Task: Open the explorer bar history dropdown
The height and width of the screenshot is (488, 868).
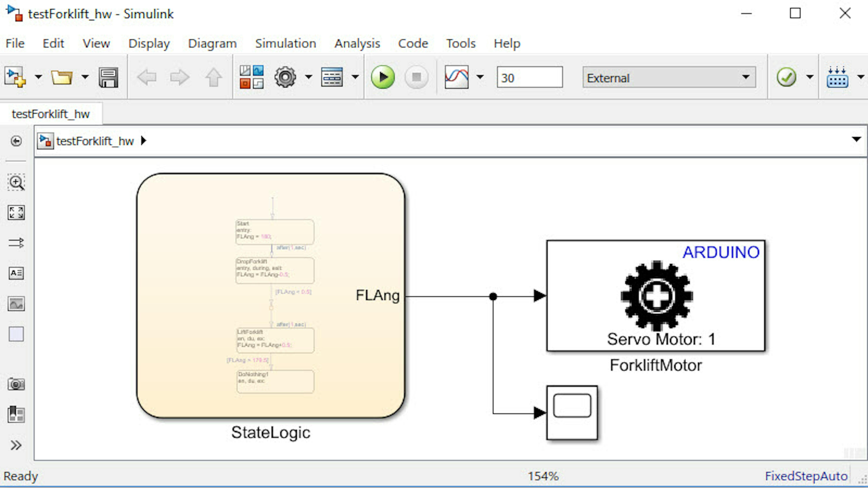Action: (x=856, y=139)
